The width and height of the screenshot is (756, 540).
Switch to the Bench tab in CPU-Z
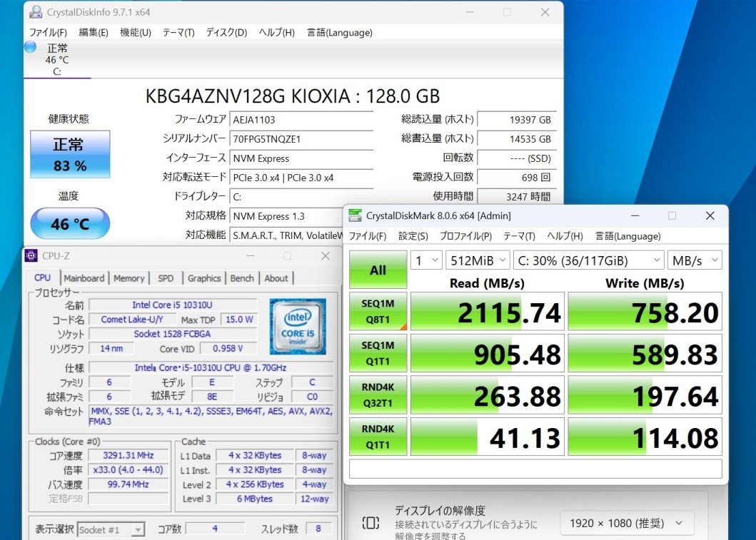(243, 278)
